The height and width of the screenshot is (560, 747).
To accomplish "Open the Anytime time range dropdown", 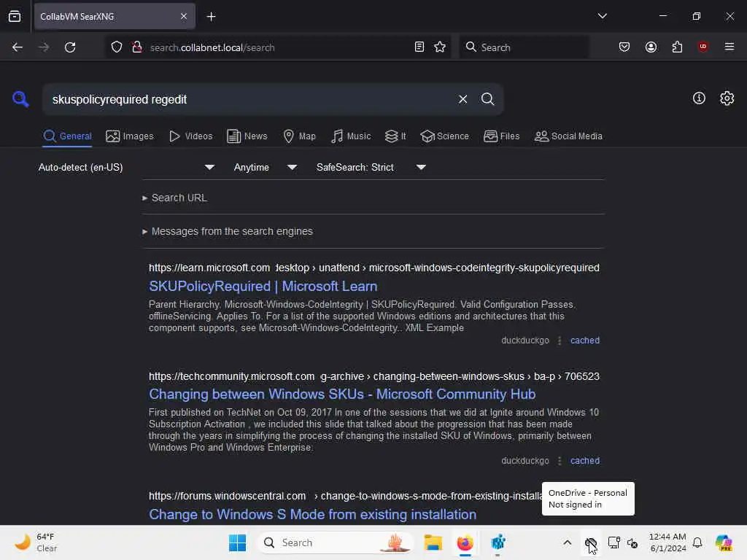I will [x=266, y=167].
